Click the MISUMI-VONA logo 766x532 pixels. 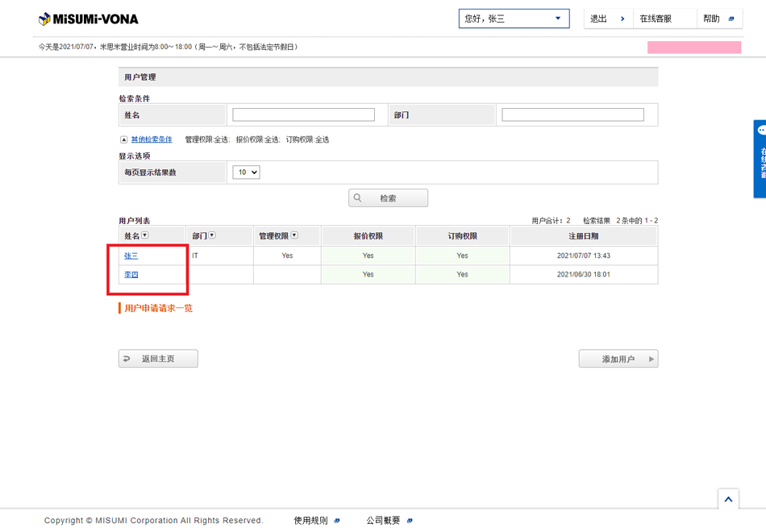[x=89, y=19]
